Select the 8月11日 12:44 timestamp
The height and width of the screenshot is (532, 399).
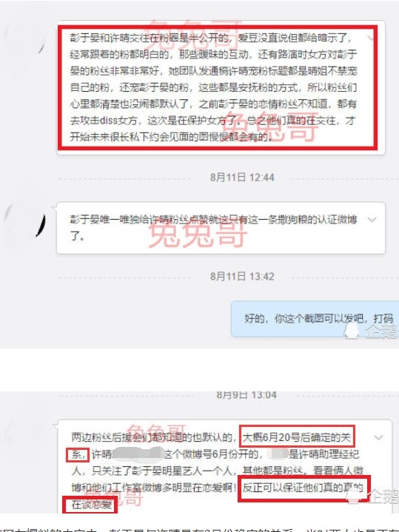coord(242,178)
